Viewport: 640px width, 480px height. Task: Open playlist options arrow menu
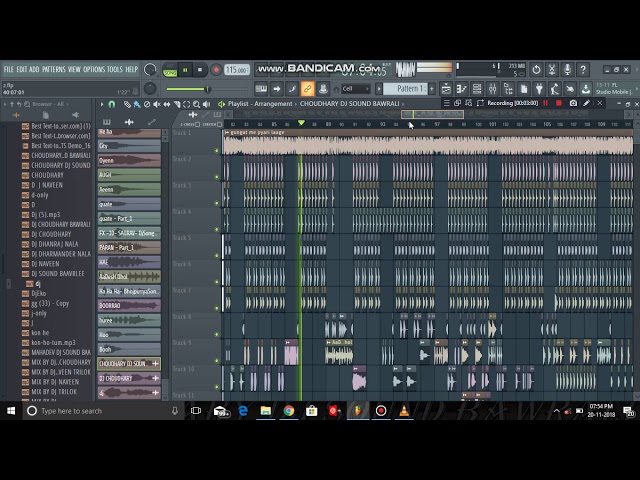click(102, 104)
